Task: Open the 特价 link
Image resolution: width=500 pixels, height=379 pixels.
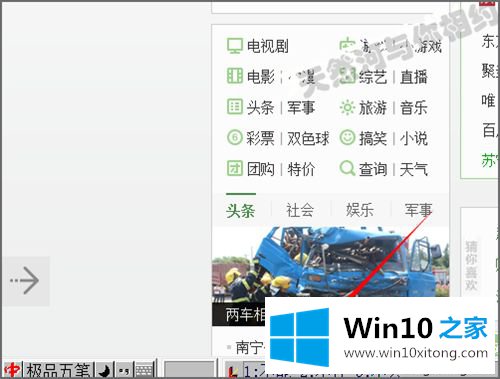Action: 301,169
